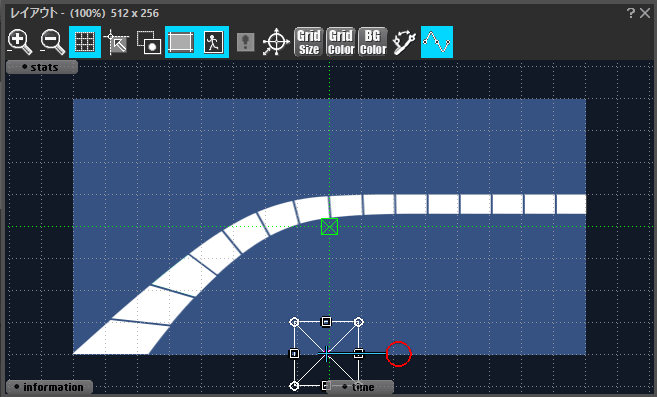Viewport: 657px width, 397px height.
Task: Click the crosshair origin target icon
Action: tap(276, 42)
